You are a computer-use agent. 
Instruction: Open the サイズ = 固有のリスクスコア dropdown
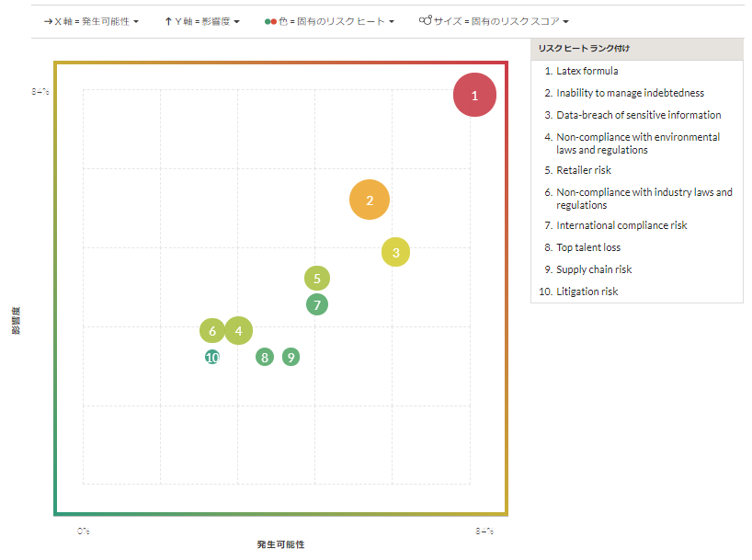494,20
